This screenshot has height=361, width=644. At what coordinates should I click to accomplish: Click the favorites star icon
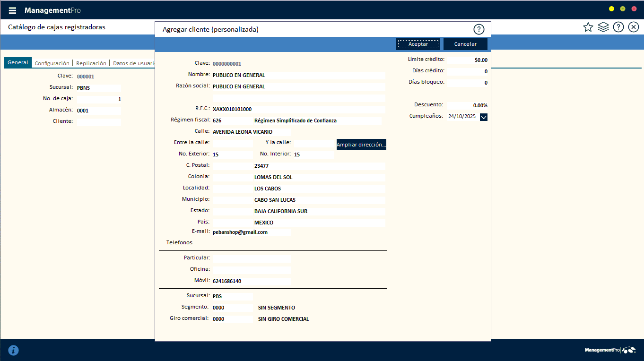588,27
